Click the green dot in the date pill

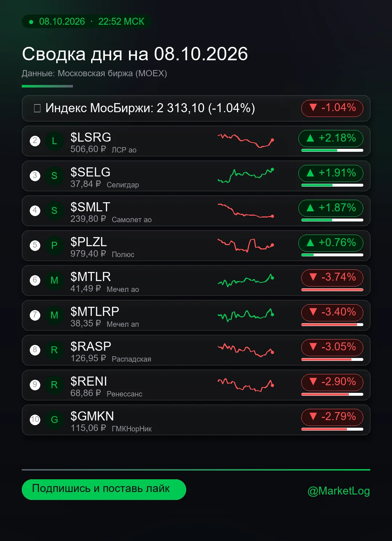[31, 22]
